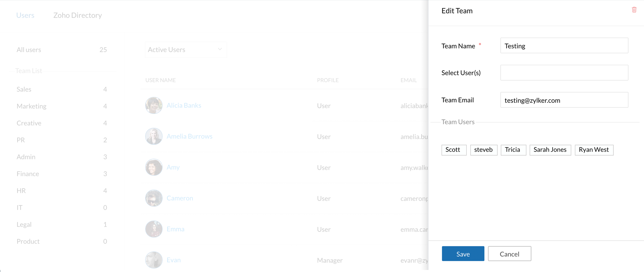
Task: Switch to the Zoho Directory tab
Action: tap(78, 15)
